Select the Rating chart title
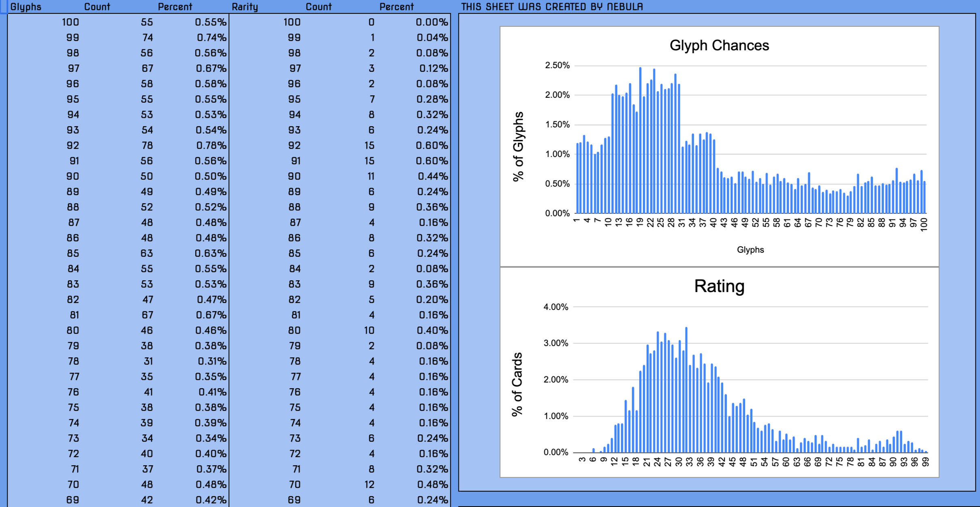Image resolution: width=980 pixels, height=507 pixels. [x=719, y=286]
